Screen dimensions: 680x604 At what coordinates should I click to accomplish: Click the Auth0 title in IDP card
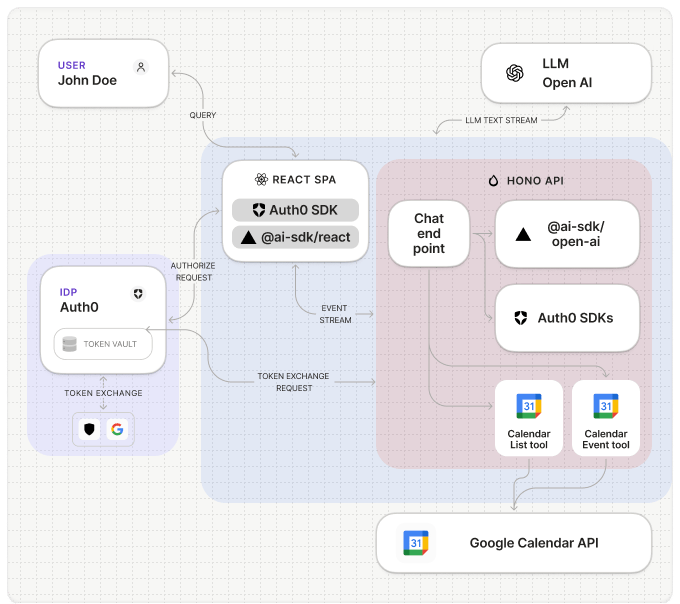[79, 307]
